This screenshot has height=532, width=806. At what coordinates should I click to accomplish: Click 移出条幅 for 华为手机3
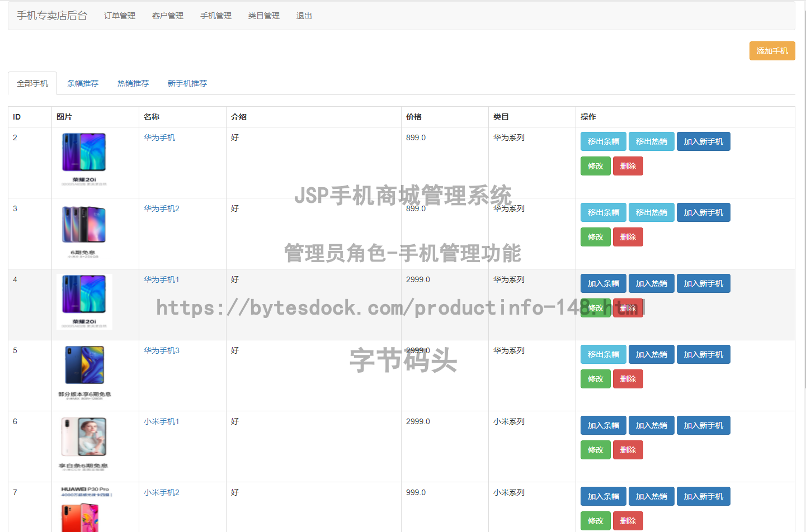coord(604,354)
